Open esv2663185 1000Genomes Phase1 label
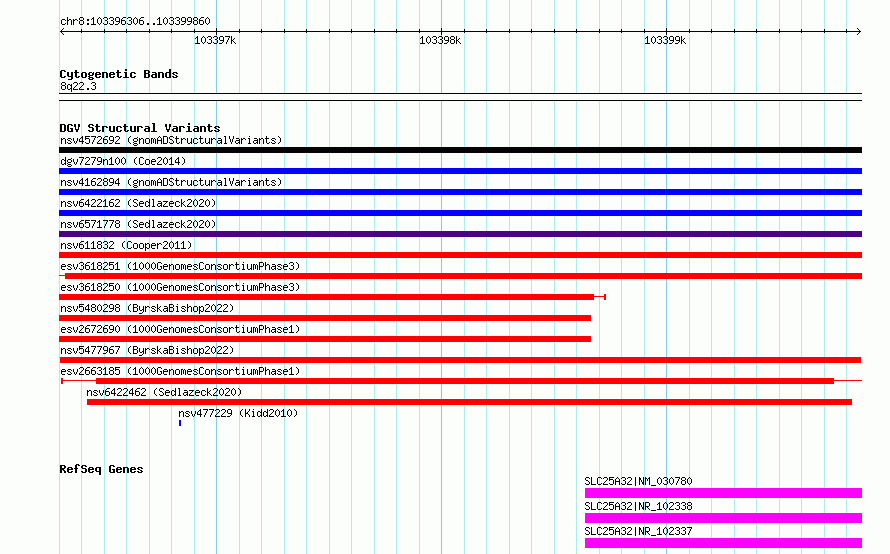This screenshot has width=890, height=554. point(180,371)
